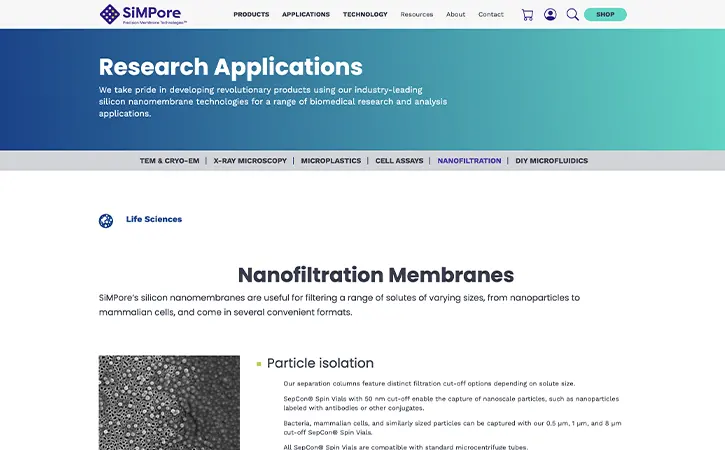
Task: Open the user account icon
Action: tap(550, 15)
